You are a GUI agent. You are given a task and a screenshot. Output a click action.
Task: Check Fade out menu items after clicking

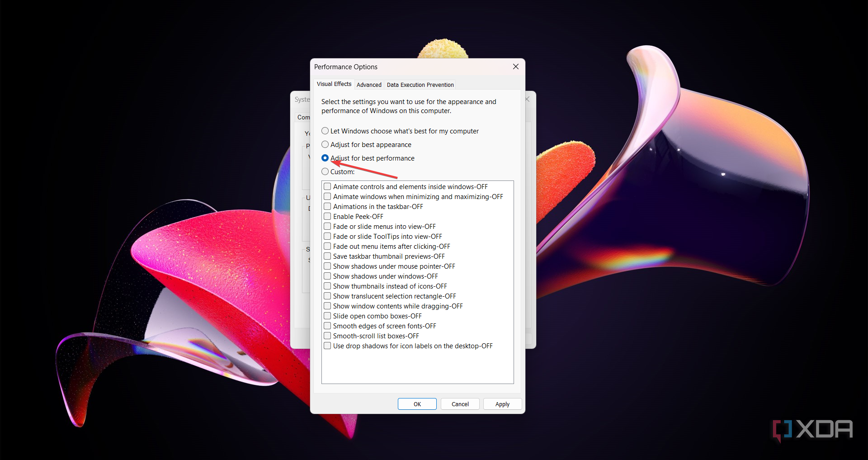(327, 247)
